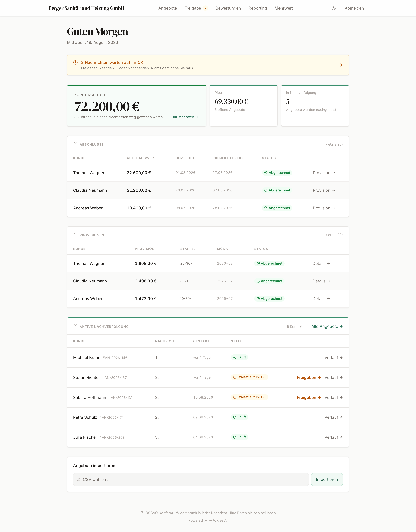Click Abgerechnet badge in Thomas Wagner's Abschlüsse row
This screenshot has height=532, width=416.
point(277,173)
